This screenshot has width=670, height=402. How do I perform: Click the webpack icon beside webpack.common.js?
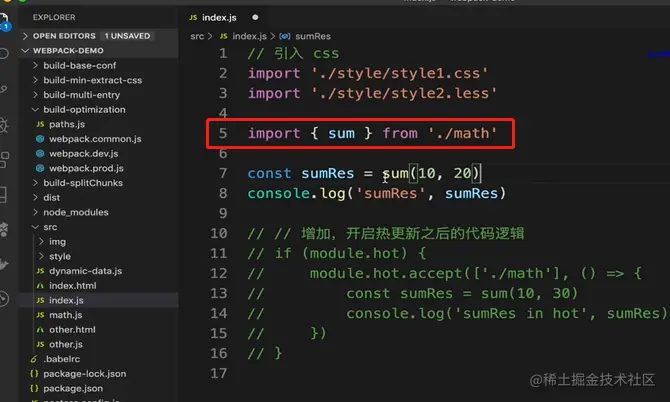click(40, 139)
